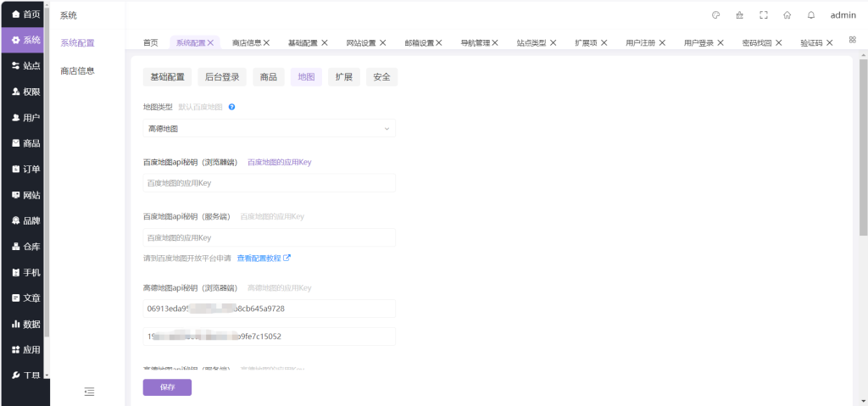Focus the 百度地图 browser-side key field
This screenshot has width=868, height=406.
pos(269,183)
